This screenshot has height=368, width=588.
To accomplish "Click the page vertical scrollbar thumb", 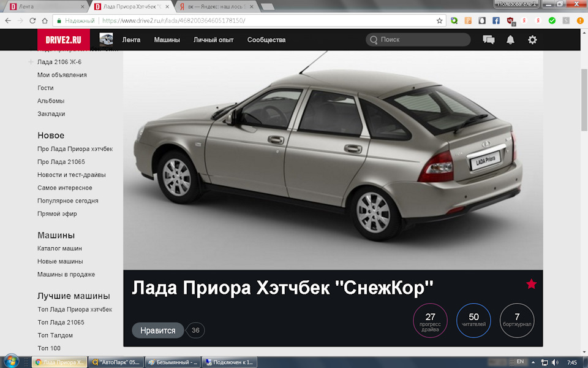I will (584, 99).
